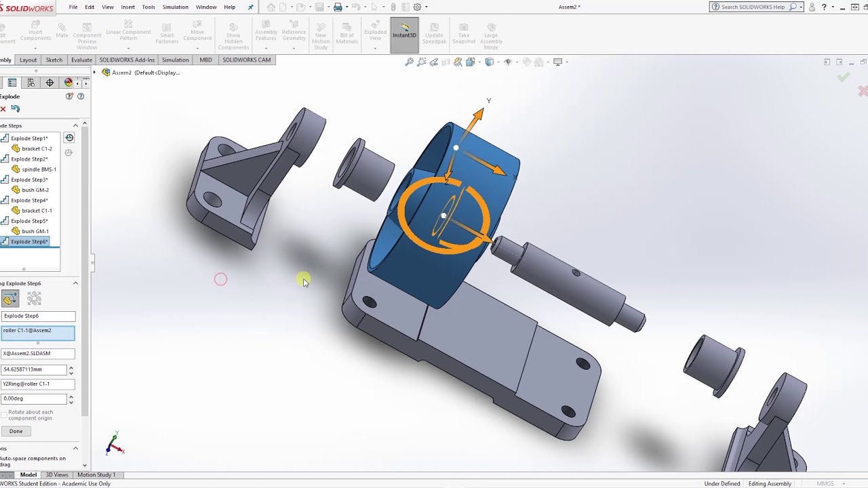Select Explode Step6 in the steps list
The image size is (868, 488).
(x=29, y=241)
